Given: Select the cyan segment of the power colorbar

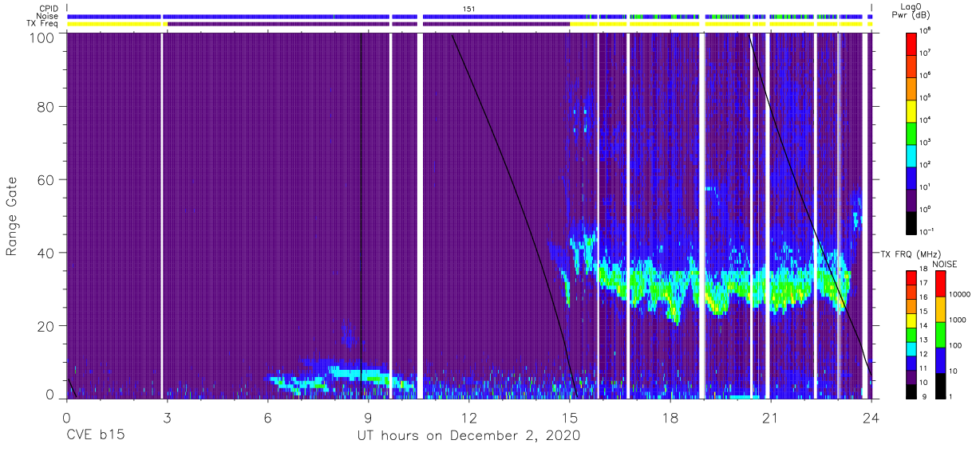Looking at the screenshot, I should click(x=911, y=155).
